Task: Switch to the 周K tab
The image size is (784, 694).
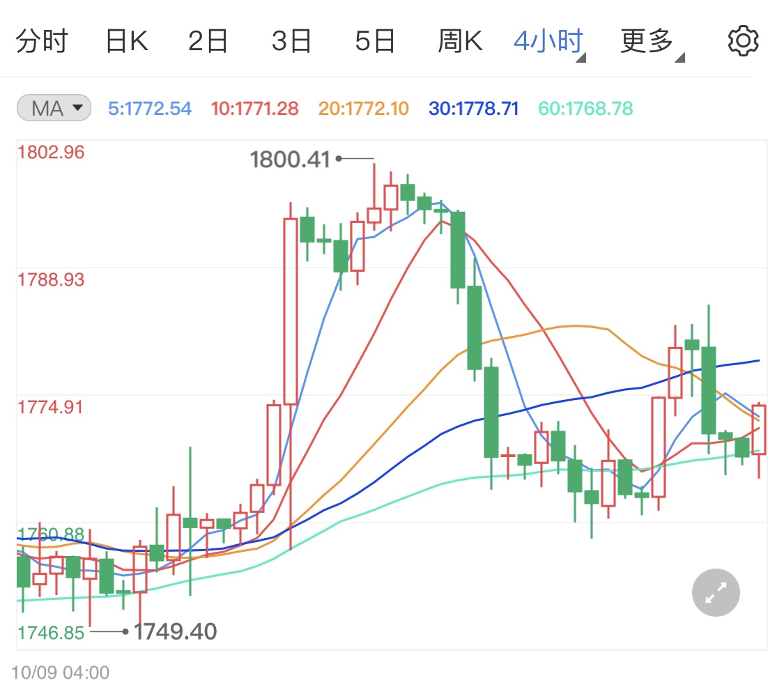Action: pos(460,41)
